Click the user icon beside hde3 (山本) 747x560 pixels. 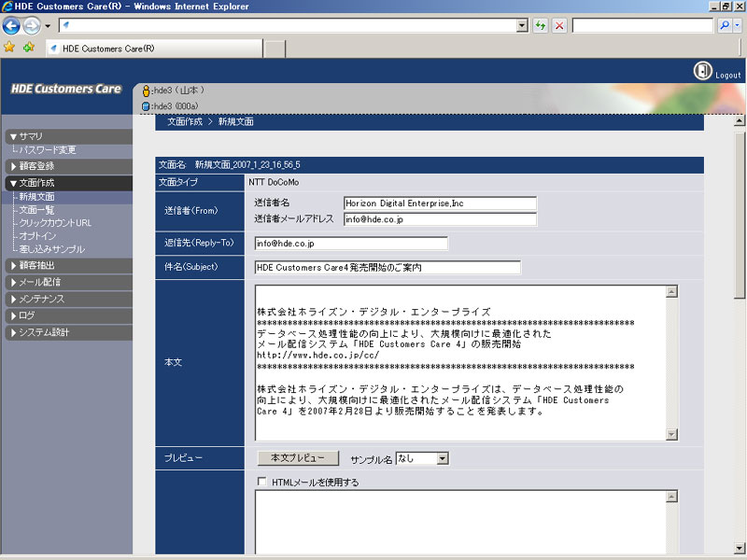(147, 91)
